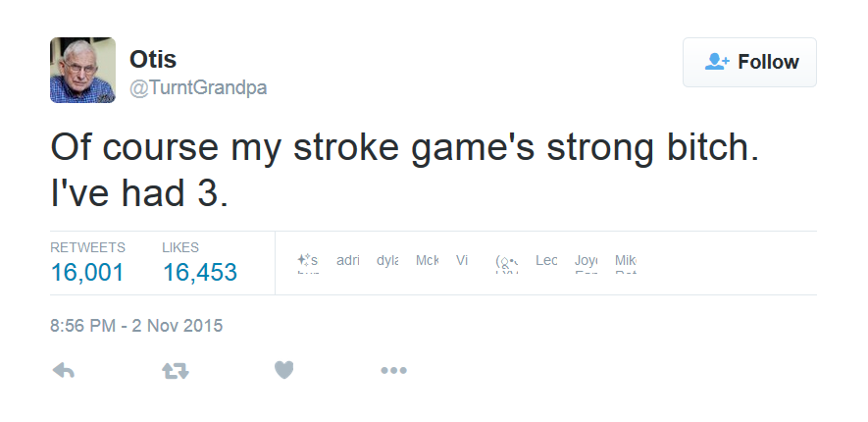Open the 'Mik' user avatar
The image size is (868, 422).
coord(625,262)
